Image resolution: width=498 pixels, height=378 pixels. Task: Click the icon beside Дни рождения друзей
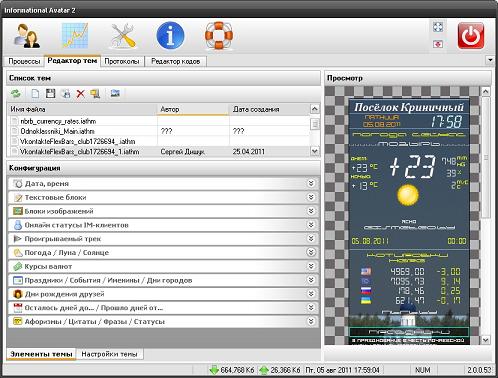18,294
